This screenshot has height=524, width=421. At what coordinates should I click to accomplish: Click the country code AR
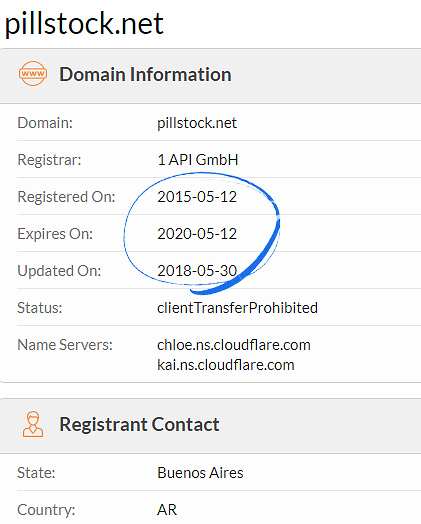point(167,510)
